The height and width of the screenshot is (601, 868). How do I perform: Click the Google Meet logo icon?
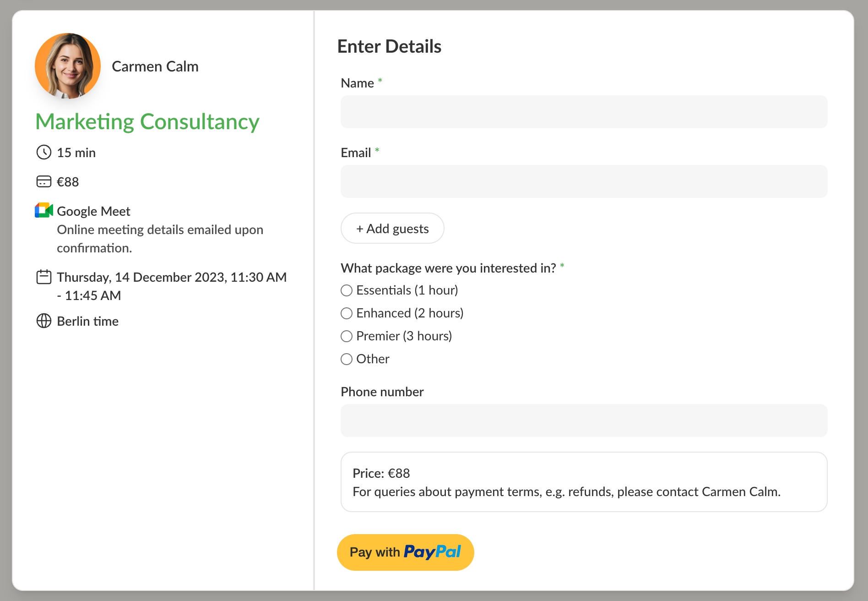(x=44, y=211)
